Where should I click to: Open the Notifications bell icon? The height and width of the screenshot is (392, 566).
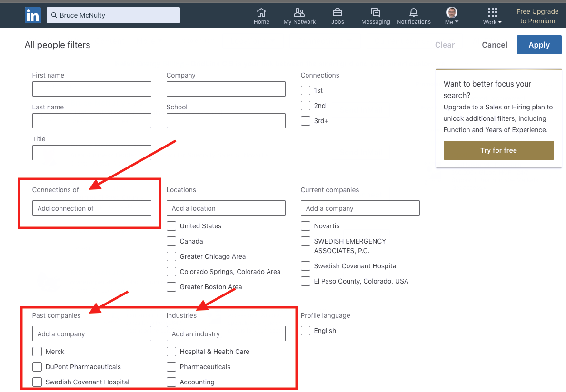click(414, 13)
